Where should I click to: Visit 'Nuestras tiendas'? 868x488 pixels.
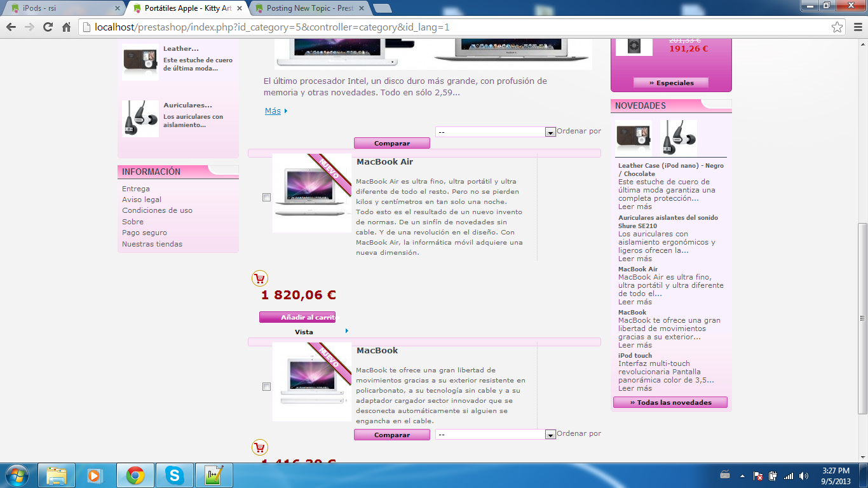pos(152,244)
